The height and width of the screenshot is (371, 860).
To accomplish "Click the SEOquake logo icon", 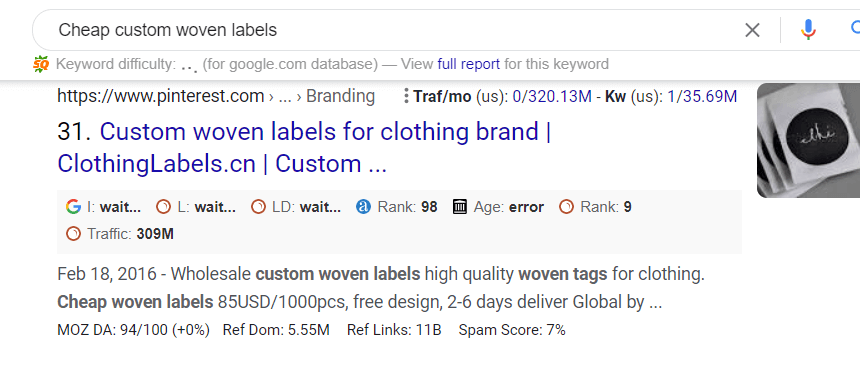I will pos(41,64).
